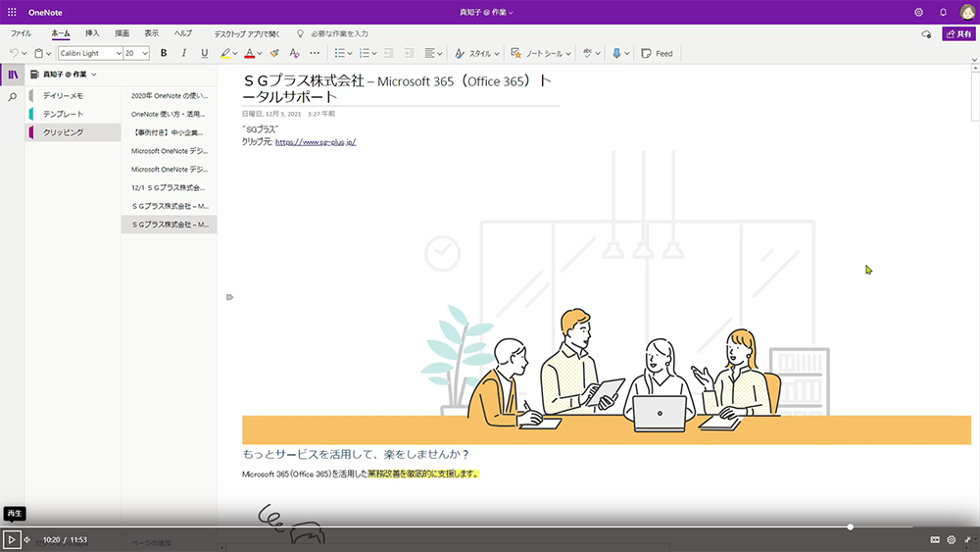Screen dimensions: 980x552
Task: Click paragraph alignment icon
Action: (429, 53)
